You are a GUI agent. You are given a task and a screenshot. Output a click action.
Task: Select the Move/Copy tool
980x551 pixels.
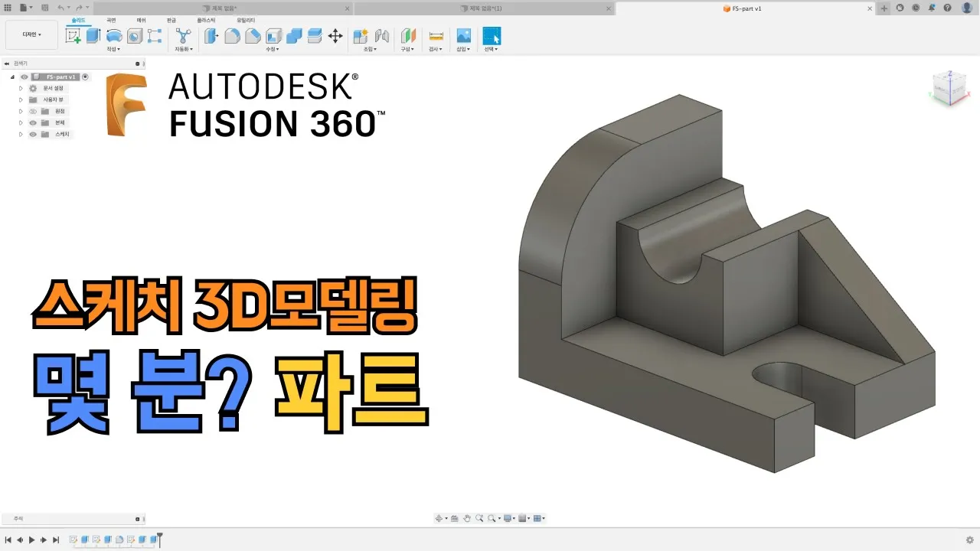335,36
